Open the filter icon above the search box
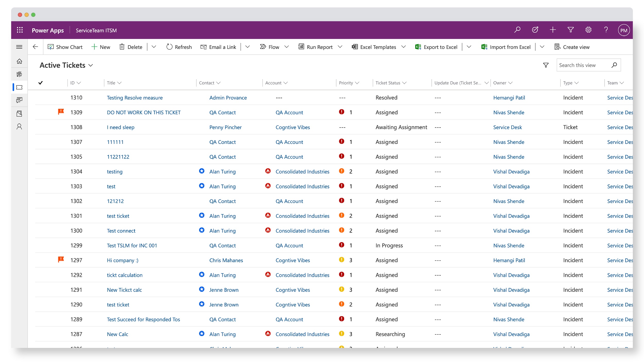This screenshot has height=362, width=644. point(546,65)
